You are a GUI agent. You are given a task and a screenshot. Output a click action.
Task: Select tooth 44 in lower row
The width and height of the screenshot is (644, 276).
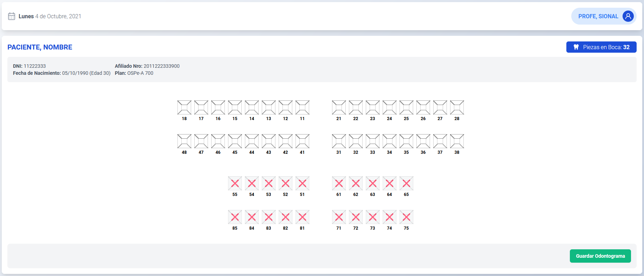(252, 141)
